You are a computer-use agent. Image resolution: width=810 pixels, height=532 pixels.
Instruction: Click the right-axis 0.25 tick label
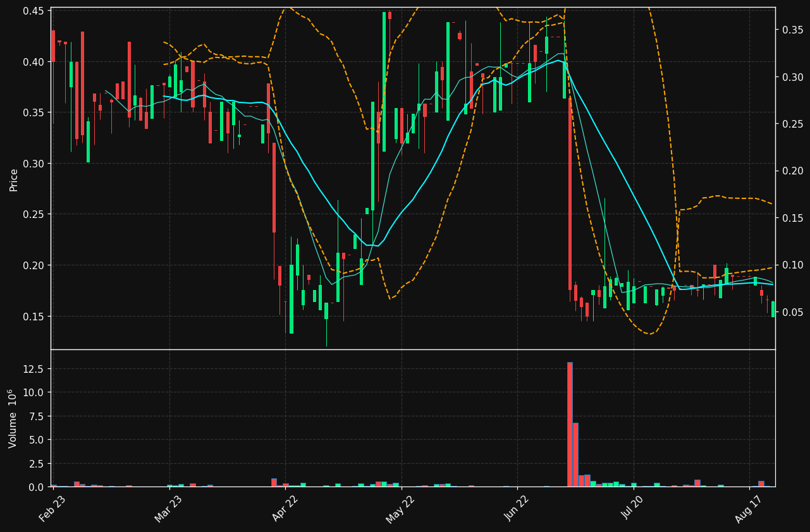click(x=792, y=124)
